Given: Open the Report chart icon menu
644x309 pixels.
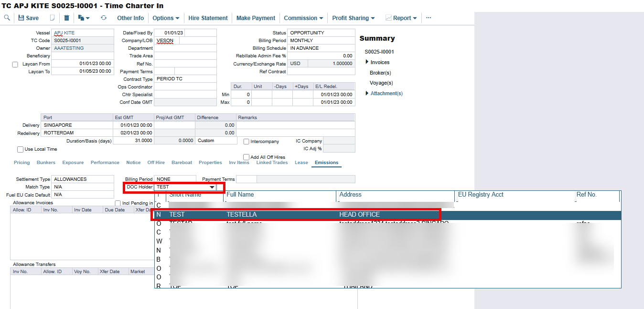Looking at the screenshot, I should [x=401, y=18].
